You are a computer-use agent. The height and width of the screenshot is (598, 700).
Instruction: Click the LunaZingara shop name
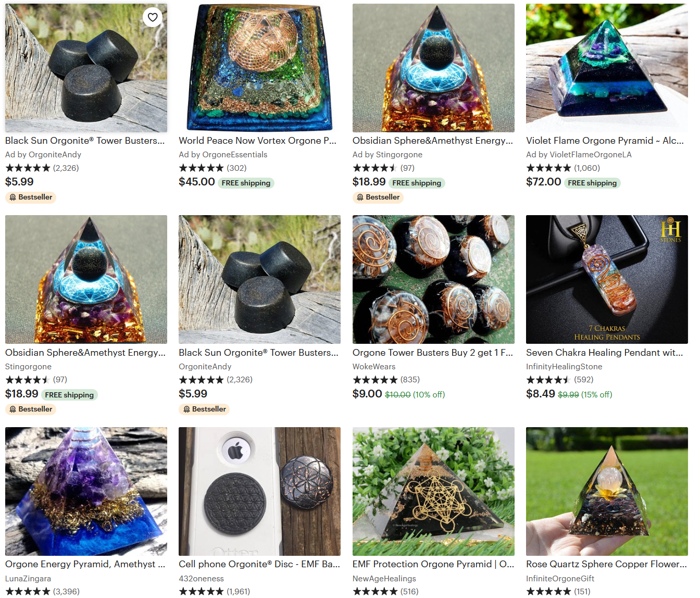(x=28, y=579)
